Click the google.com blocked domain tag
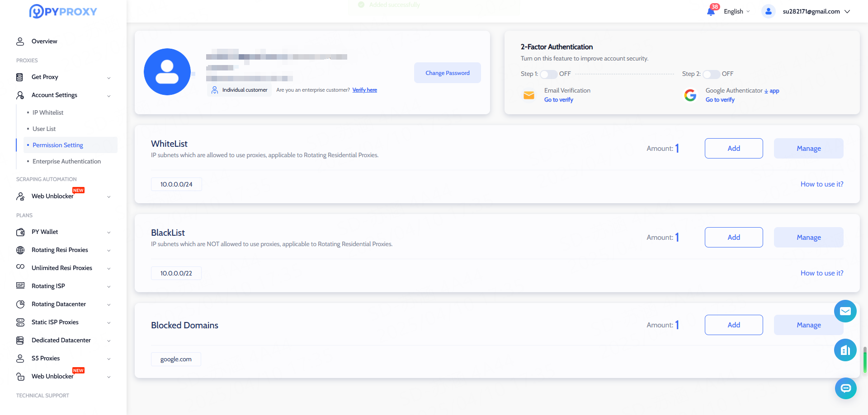Image resolution: width=868 pixels, height=415 pixels. [x=176, y=359]
